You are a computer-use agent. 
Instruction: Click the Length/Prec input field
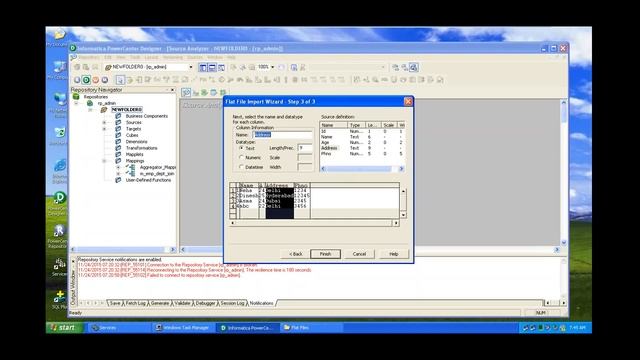pyautogui.click(x=305, y=148)
